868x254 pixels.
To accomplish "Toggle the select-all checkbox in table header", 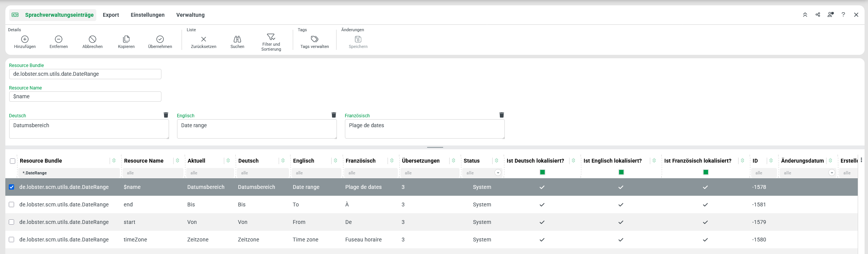I will pyautogui.click(x=13, y=161).
